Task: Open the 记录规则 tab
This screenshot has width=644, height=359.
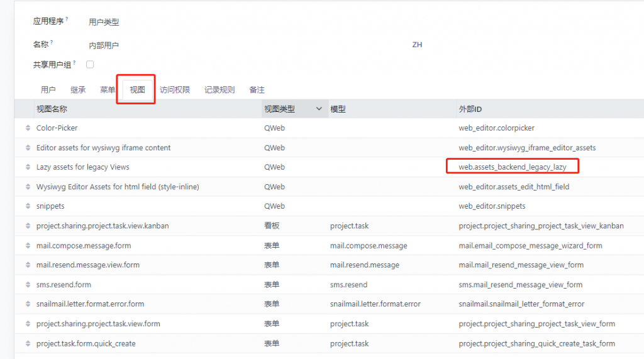Action: pos(219,89)
